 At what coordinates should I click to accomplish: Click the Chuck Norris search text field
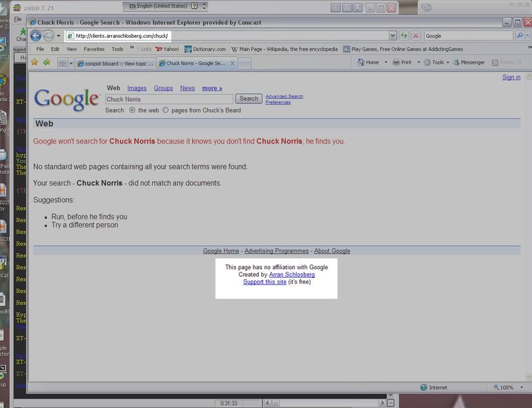click(169, 99)
